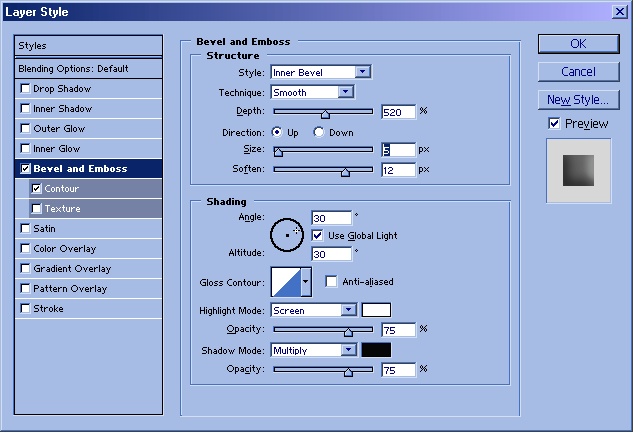
Task: Click the Shadow Opacity percent field
Action: point(398,370)
